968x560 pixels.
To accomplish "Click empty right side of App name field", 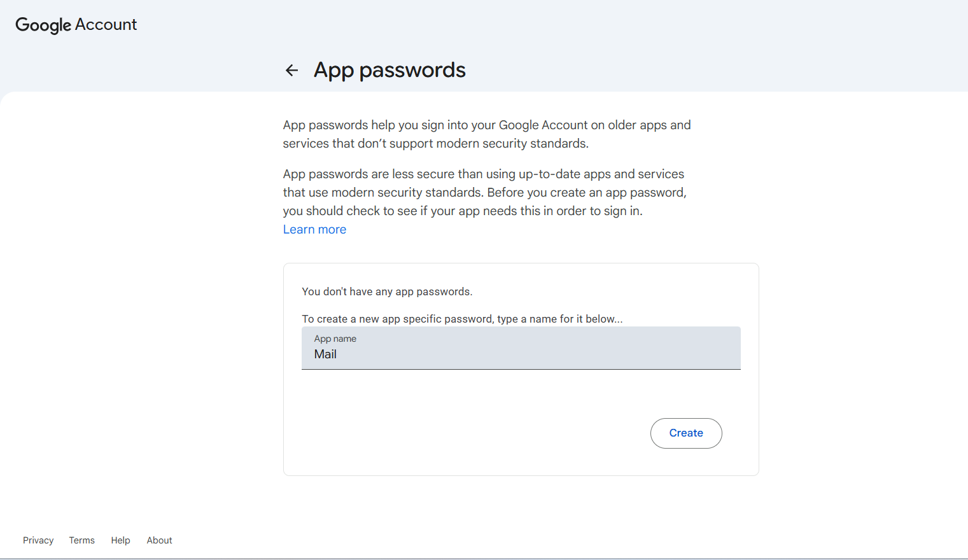I will [573, 349].
